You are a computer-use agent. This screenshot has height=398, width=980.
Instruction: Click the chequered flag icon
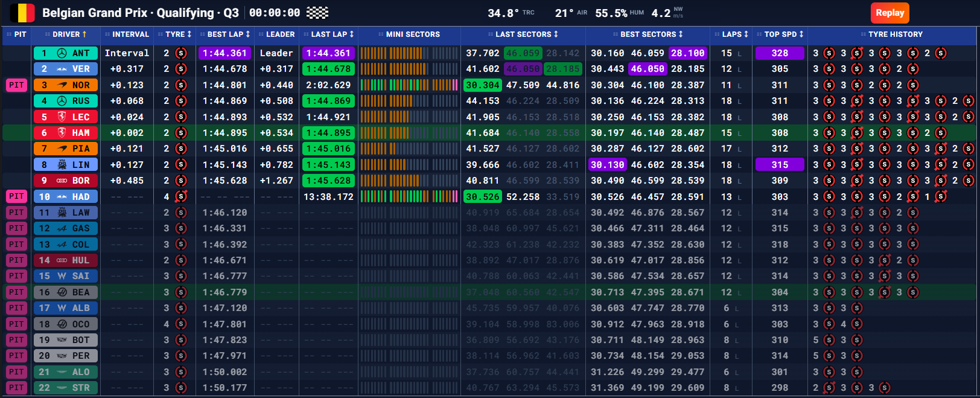[317, 13]
